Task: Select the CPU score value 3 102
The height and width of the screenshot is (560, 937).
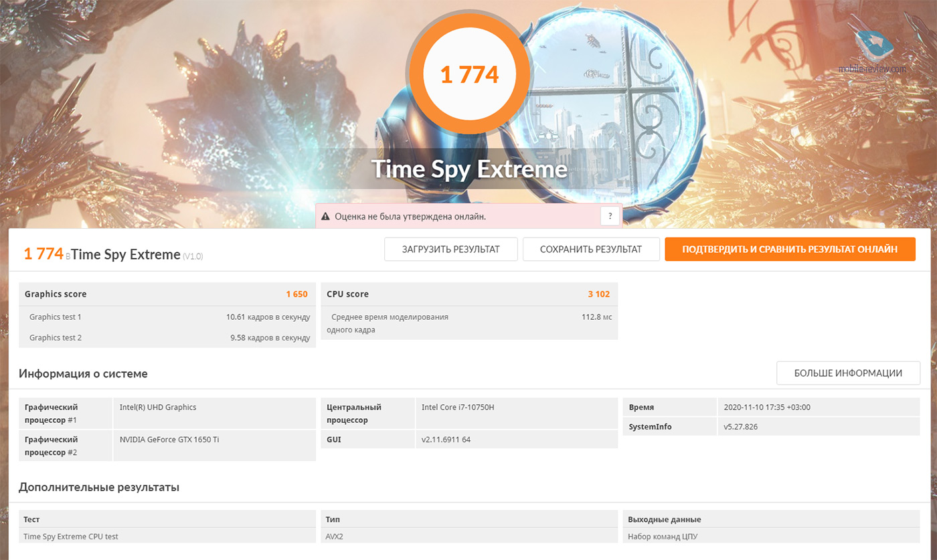Action: coord(599,294)
